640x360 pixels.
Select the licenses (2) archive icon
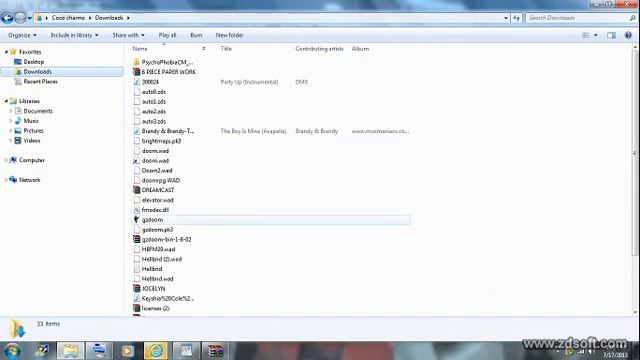pos(136,308)
